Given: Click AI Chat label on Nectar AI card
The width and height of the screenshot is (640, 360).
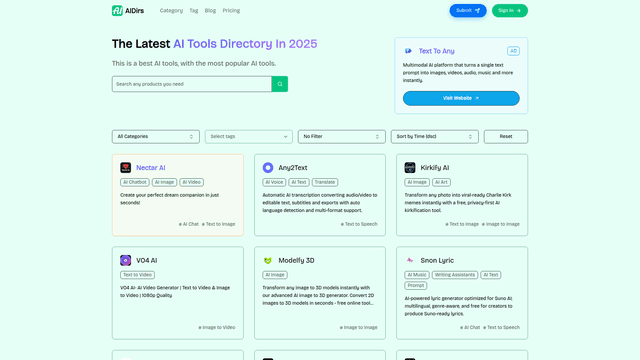Looking at the screenshot, I should [x=189, y=224].
